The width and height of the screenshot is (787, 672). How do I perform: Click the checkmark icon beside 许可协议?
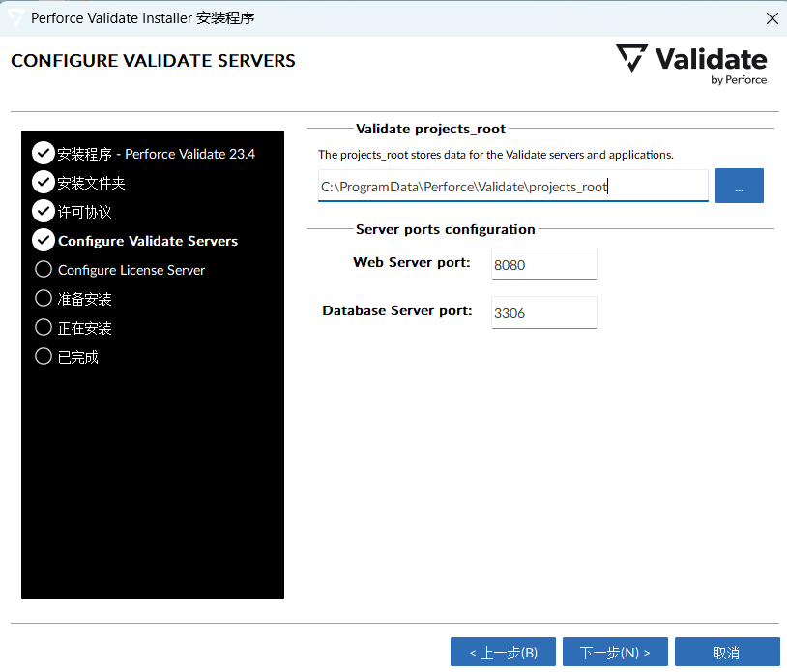point(43,211)
